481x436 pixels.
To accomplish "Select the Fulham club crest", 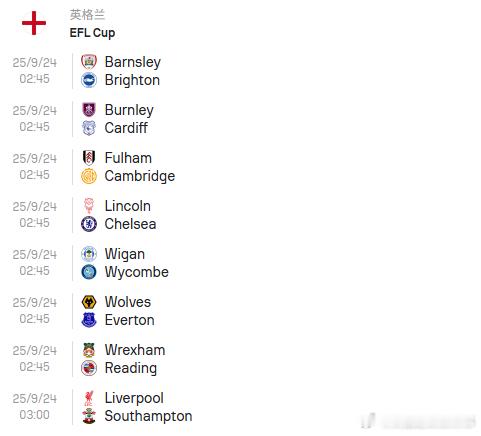I will pos(89,158).
